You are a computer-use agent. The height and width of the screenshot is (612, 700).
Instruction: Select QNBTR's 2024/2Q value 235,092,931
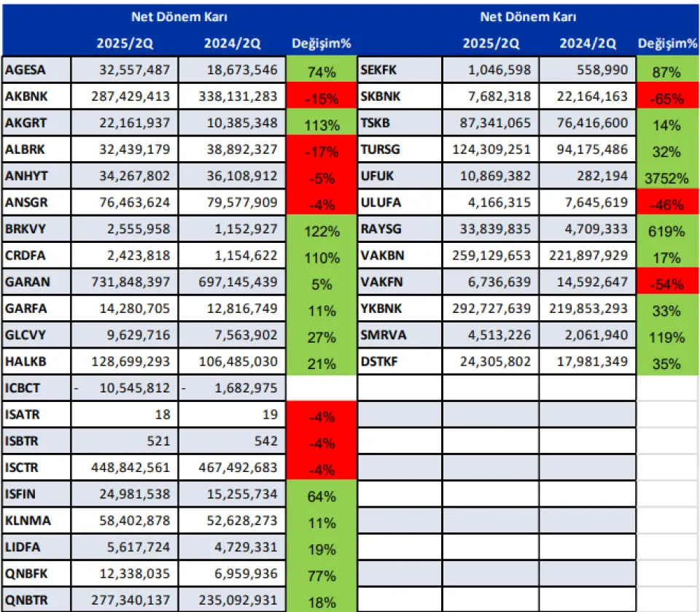[x=238, y=600]
